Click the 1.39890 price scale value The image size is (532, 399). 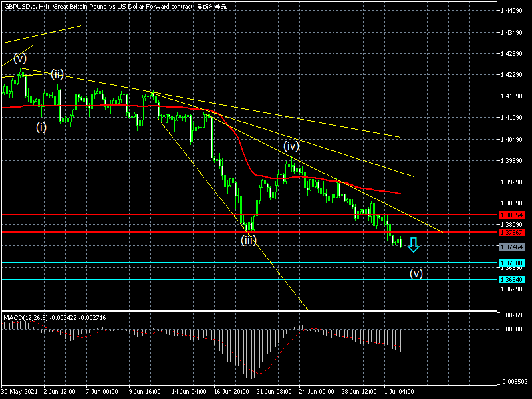pyautogui.click(x=511, y=160)
